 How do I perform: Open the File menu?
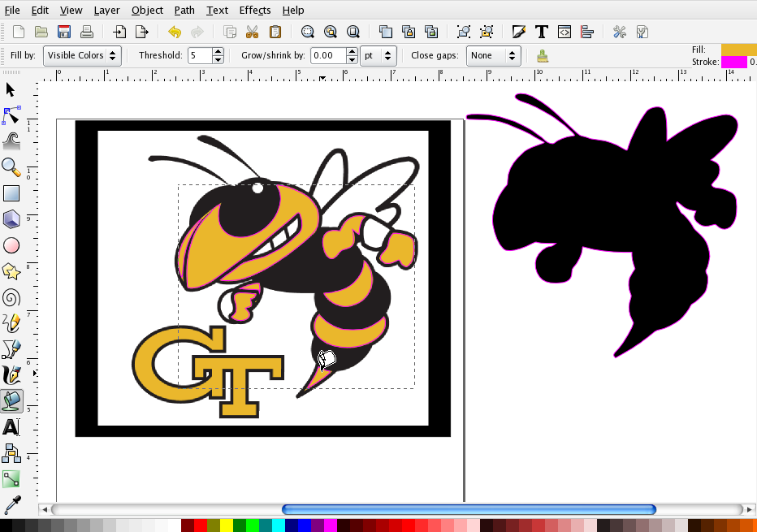point(12,10)
